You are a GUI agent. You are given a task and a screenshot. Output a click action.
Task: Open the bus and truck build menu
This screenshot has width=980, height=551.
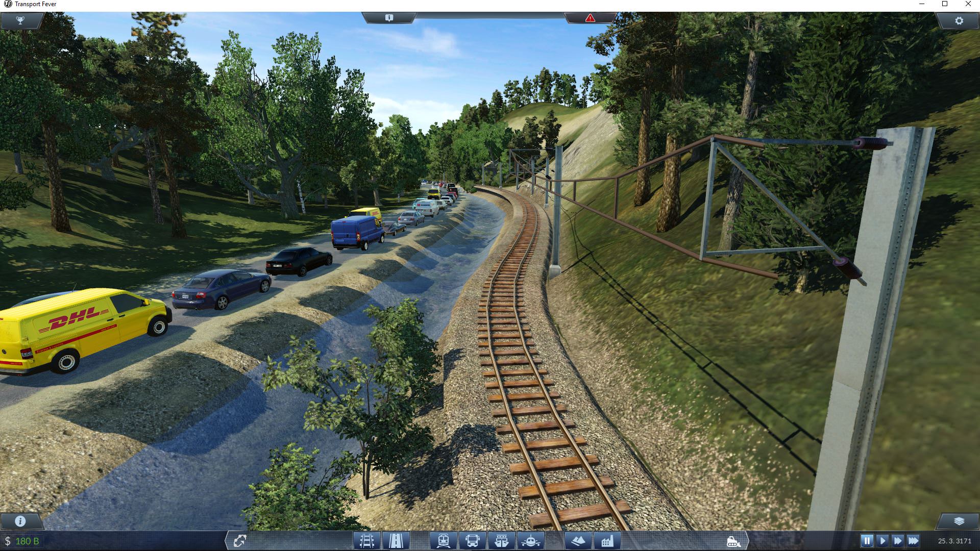[473, 541]
